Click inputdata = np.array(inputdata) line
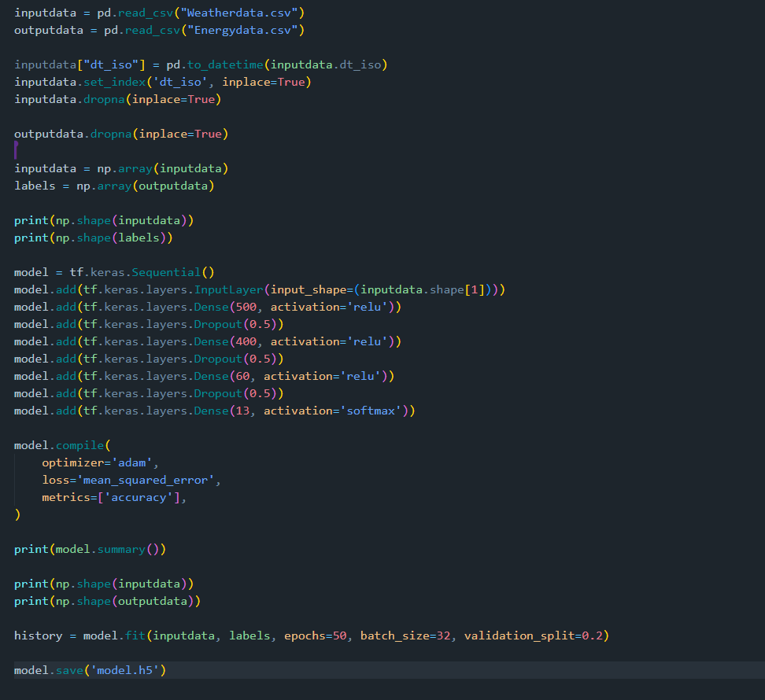The image size is (765, 700). tap(121, 168)
